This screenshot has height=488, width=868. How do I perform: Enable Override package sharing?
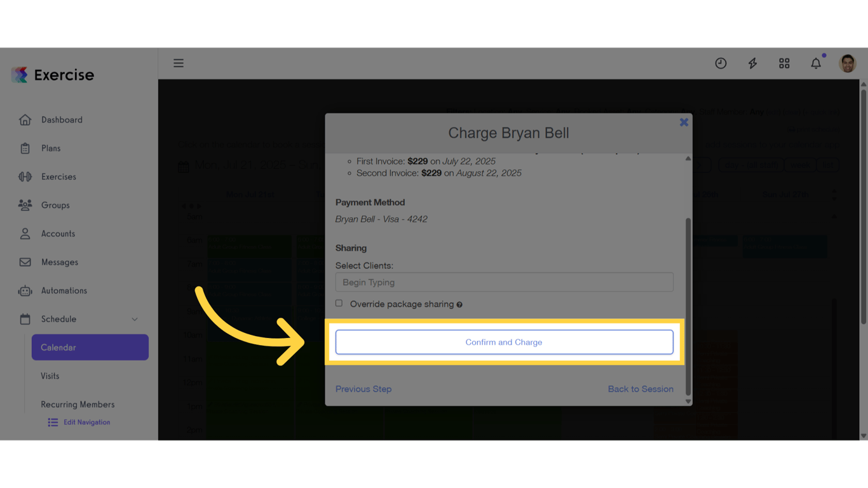click(x=339, y=303)
